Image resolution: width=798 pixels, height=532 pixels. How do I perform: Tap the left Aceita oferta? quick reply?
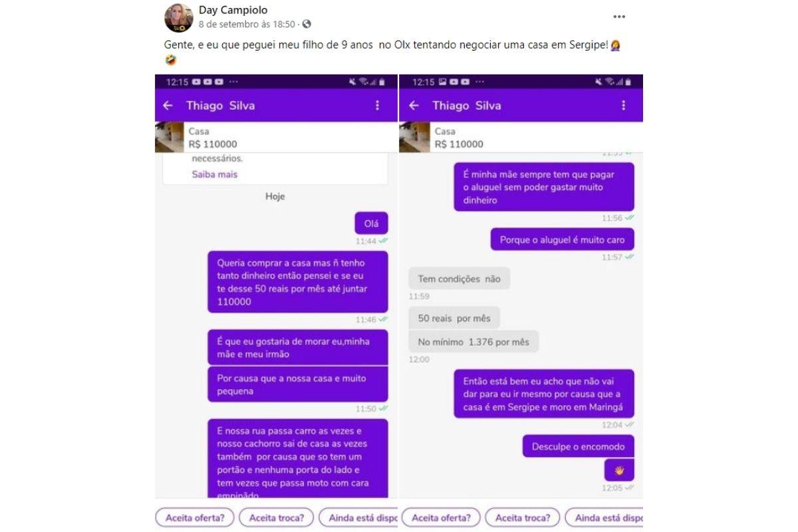point(196,517)
